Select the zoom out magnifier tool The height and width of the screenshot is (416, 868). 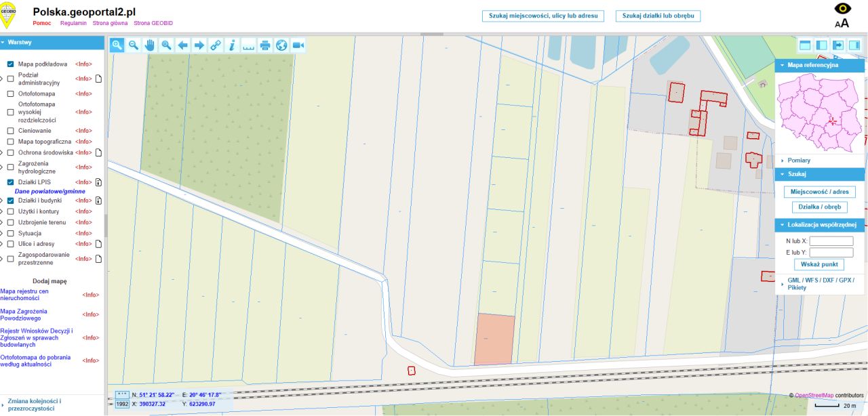[x=133, y=45]
